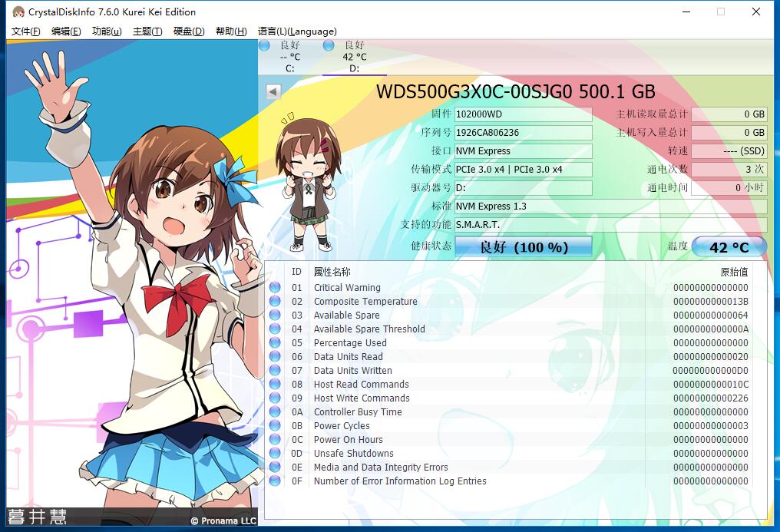780x532 pixels.
Task: Open the 功能(u) menu
Action: click(x=107, y=31)
